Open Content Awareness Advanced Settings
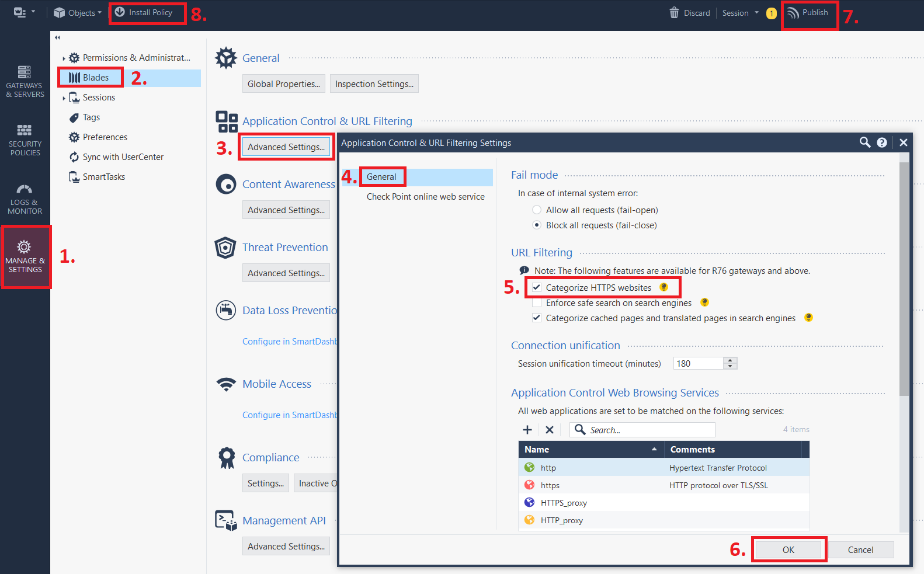The image size is (924, 574). 286,210
